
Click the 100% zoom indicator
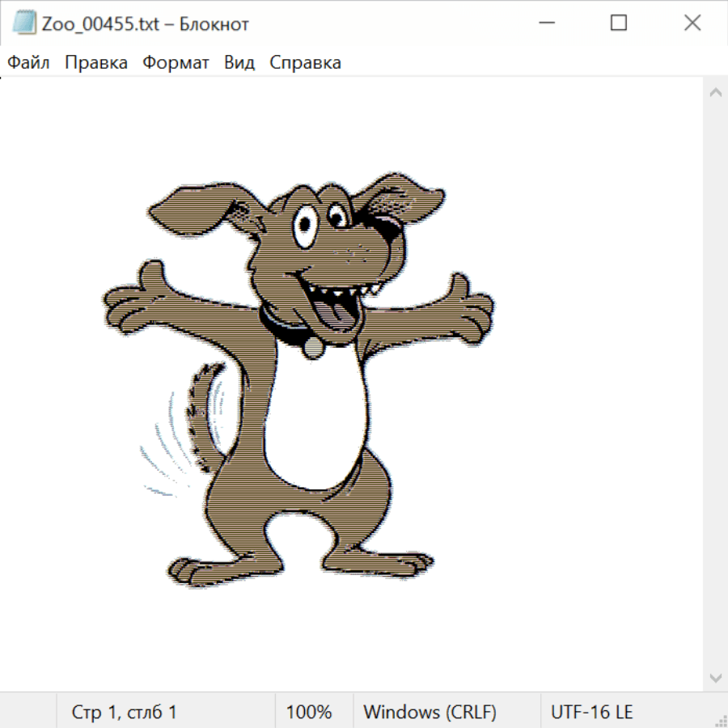[309, 712]
